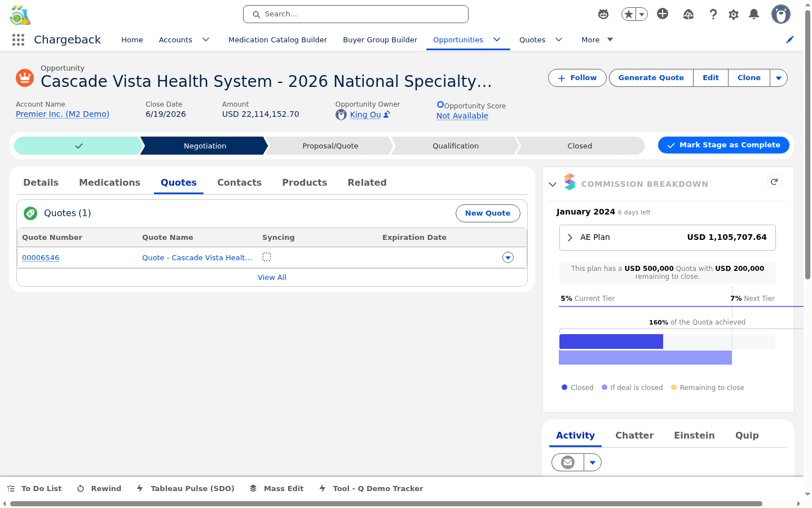Refresh the Commission Breakdown panel
The image size is (812, 508).
775,181
